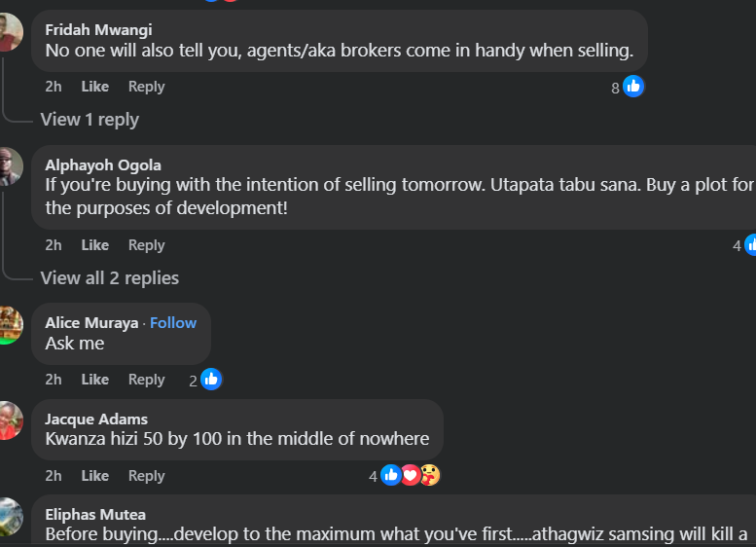Screen dimensions: 756x547
Task: Open Alice Muraya's profile picture
Action: (x=8, y=324)
